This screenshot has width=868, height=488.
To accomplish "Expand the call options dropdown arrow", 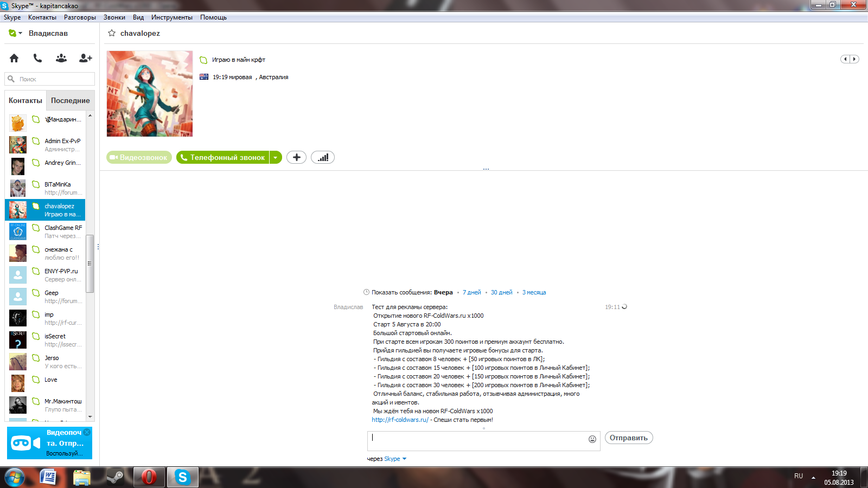I will 276,157.
